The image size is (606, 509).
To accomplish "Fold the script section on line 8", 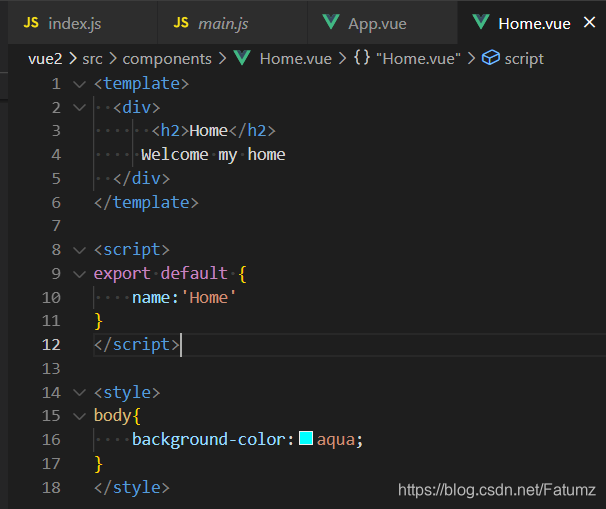I will point(80,250).
